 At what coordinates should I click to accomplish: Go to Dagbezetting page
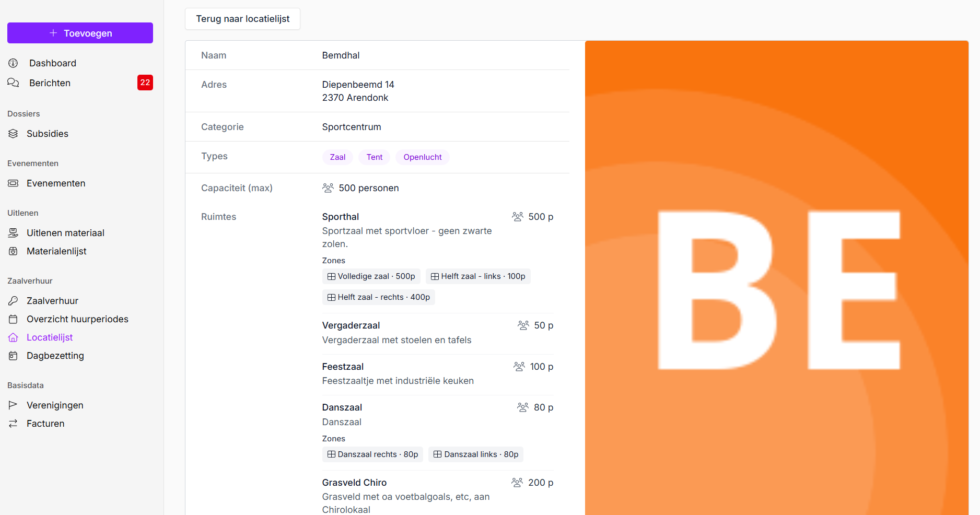(x=55, y=356)
